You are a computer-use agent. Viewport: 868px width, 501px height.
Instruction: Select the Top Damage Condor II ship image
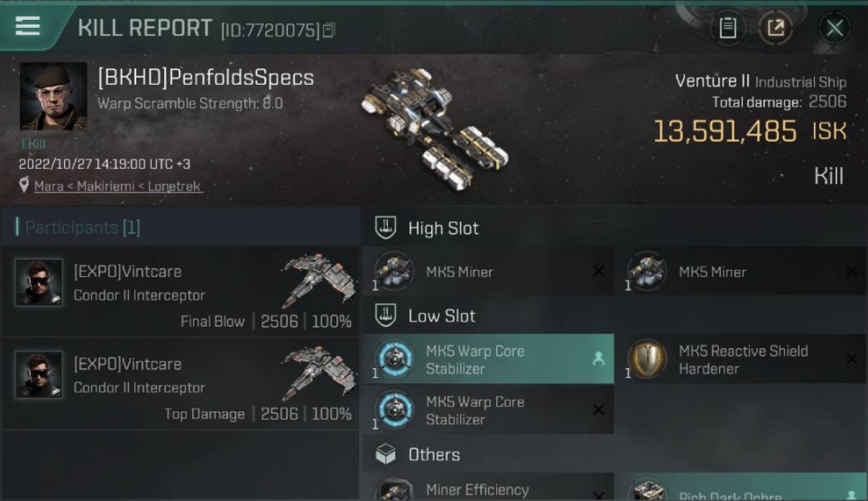tap(319, 373)
